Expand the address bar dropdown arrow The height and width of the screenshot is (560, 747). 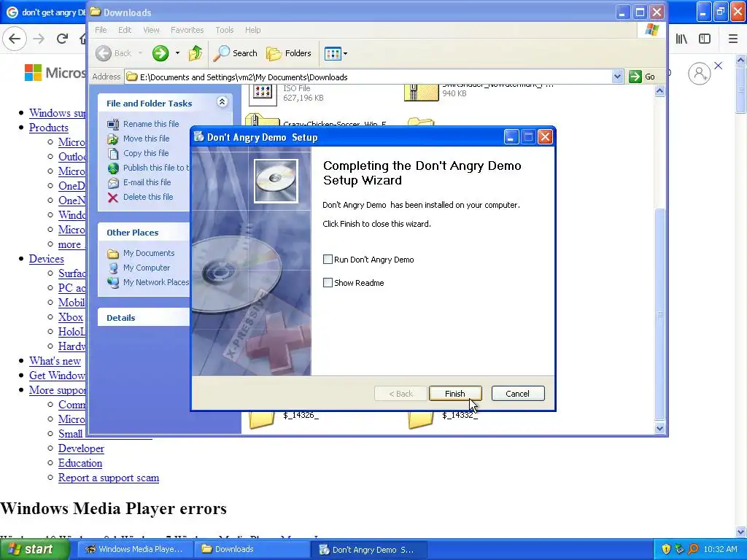click(x=617, y=77)
